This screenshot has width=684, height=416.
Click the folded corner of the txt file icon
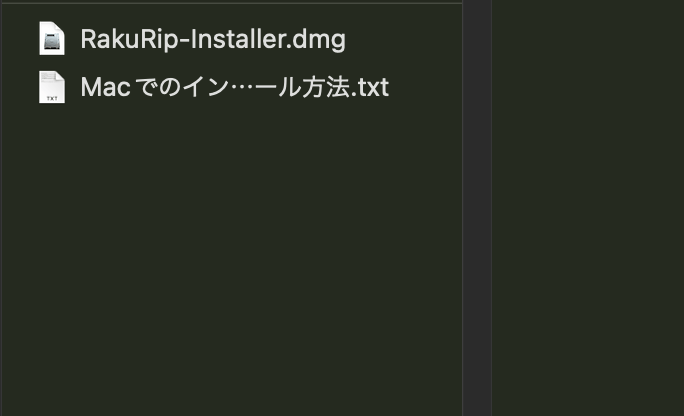tap(60, 76)
